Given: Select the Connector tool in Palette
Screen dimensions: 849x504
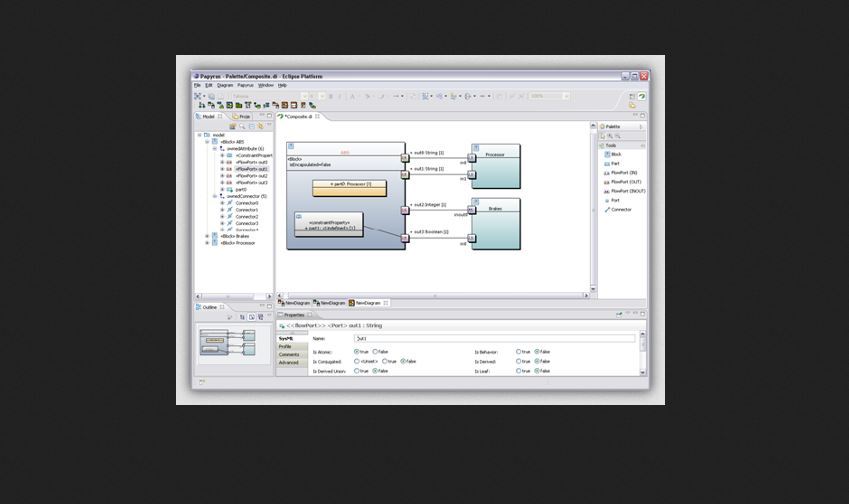Looking at the screenshot, I should pyautogui.click(x=621, y=209).
